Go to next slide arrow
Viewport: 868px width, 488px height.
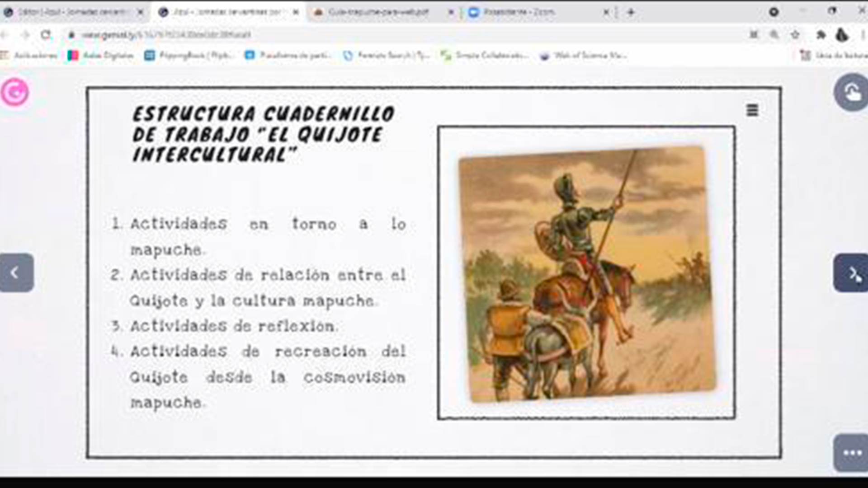851,273
